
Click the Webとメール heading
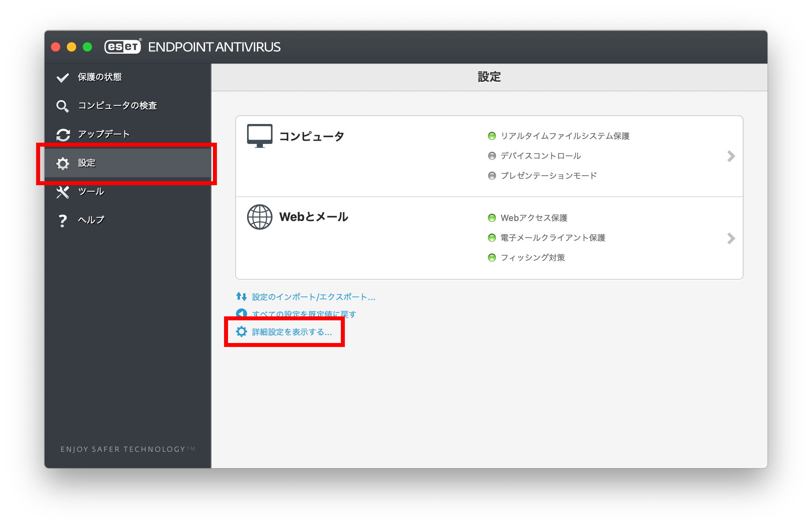point(314,217)
